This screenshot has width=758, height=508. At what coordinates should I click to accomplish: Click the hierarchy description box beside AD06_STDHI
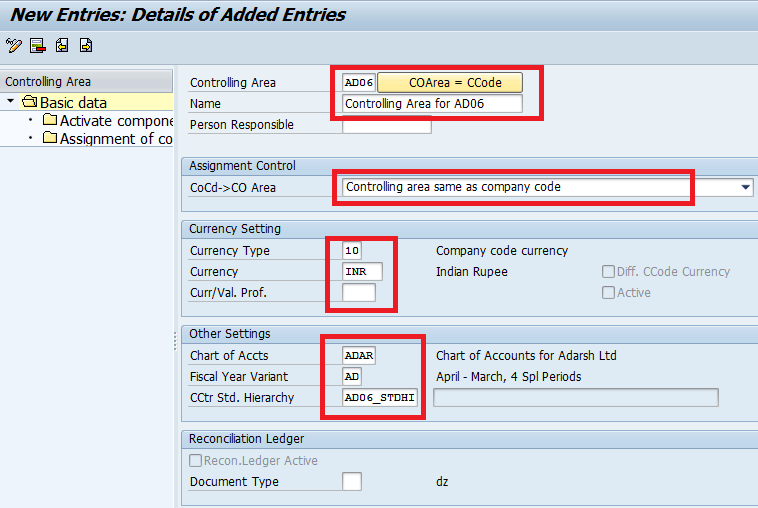(576, 398)
